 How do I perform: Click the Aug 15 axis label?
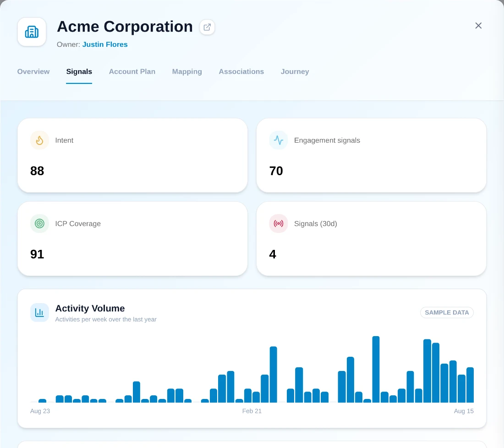coord(464,411)
